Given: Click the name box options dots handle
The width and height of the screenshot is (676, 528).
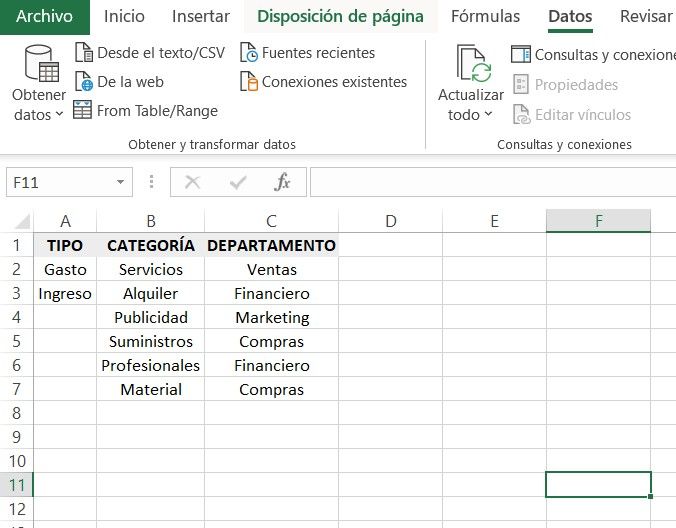Looking at the screenshot, I should (151, 182).
